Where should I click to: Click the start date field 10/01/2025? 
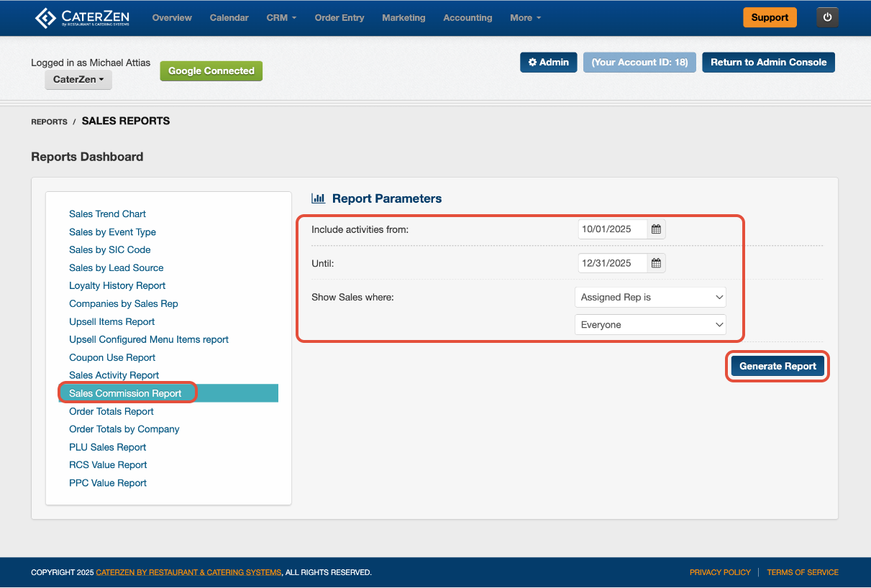pos(613,229)
